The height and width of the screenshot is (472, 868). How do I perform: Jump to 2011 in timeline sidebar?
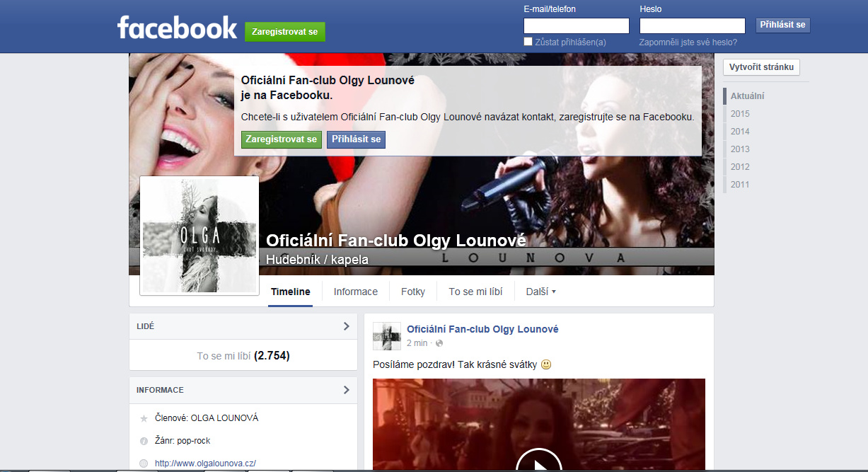coord(740,185)
